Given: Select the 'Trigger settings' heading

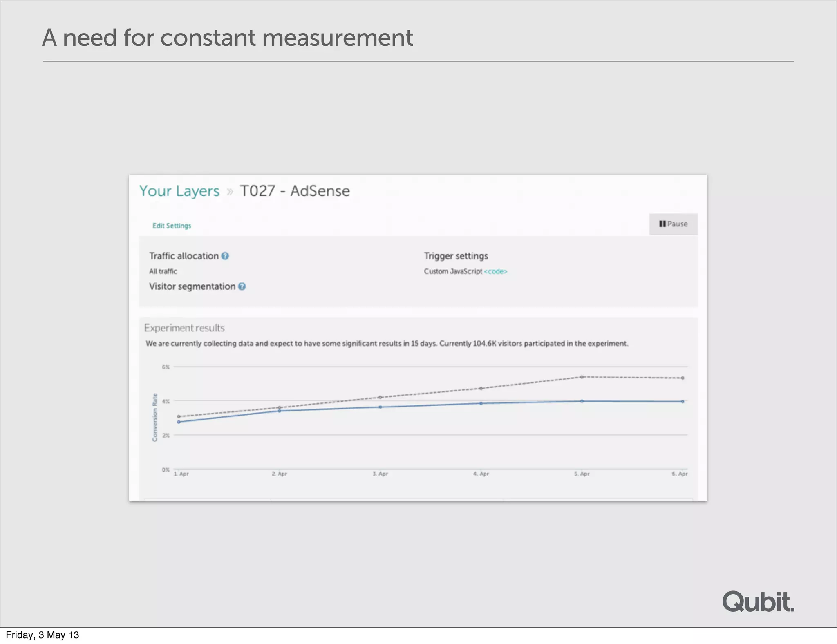Looking at the screenshot, I should tap(456, 256).
